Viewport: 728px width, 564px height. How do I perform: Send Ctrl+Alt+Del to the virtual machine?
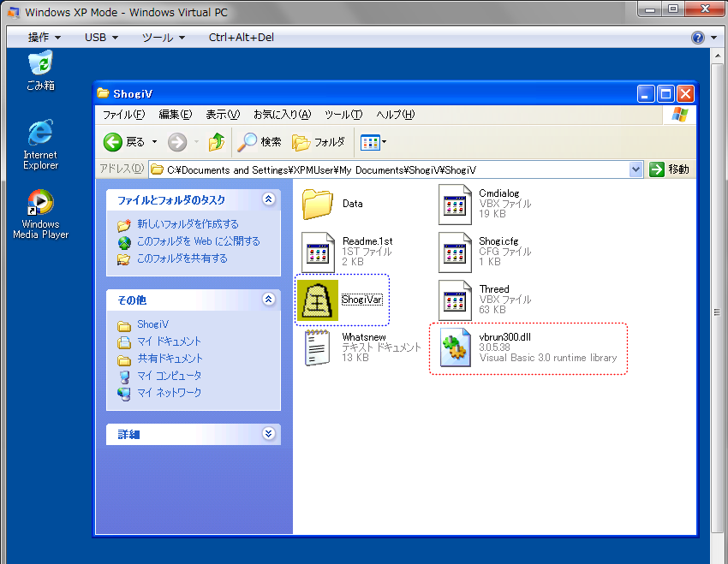point(242,38)
